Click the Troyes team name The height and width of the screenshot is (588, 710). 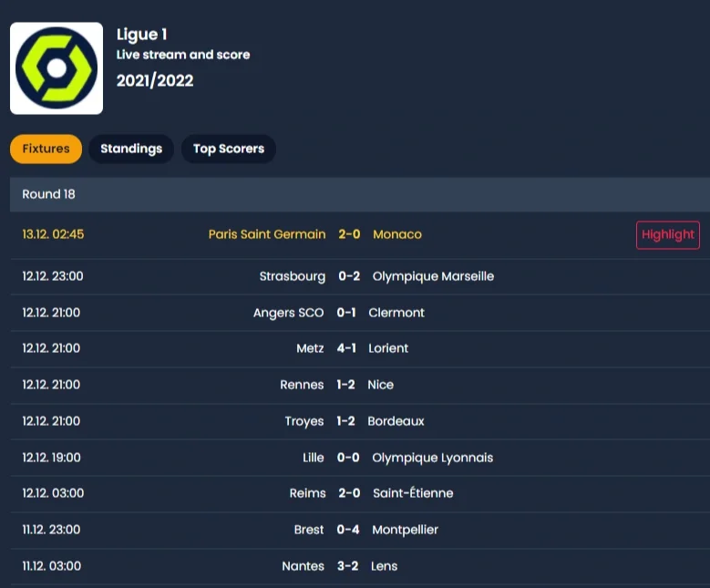(x=304, y=421)
